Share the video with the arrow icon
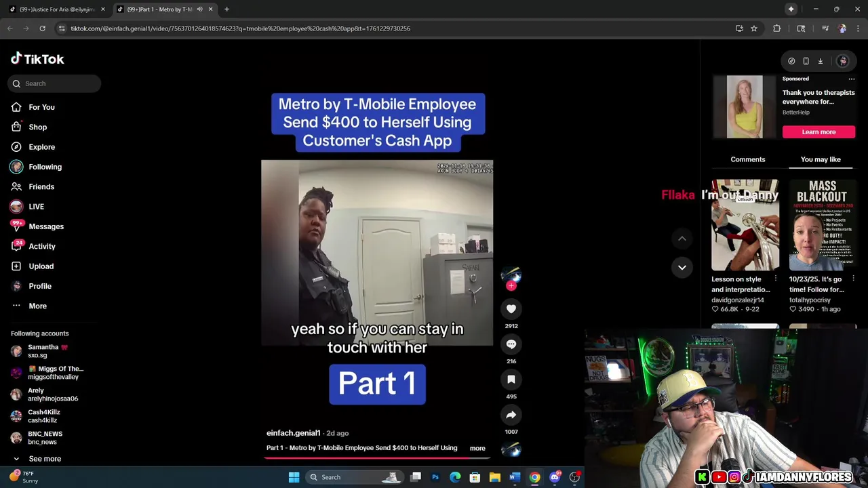868x488 pixels. [511, 415]
